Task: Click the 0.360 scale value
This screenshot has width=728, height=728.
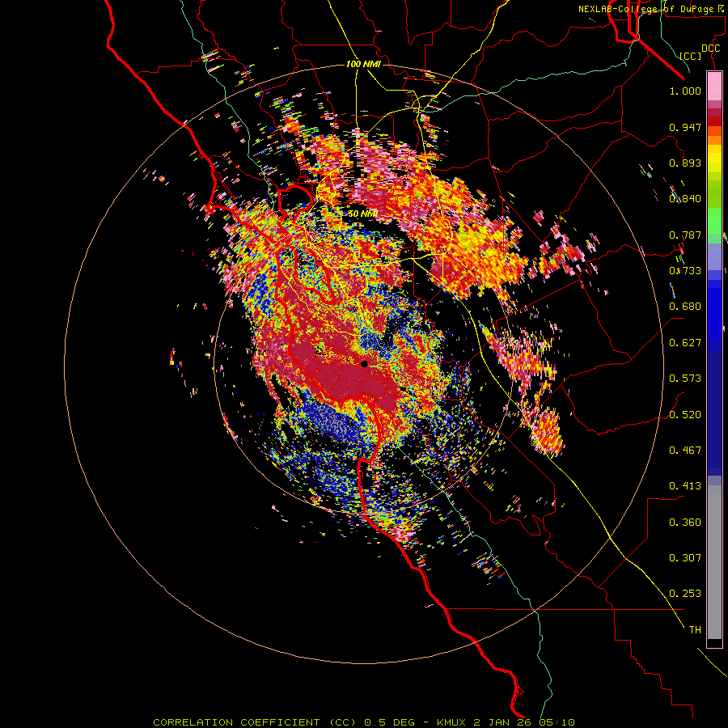Action: (x=685, y=523)
